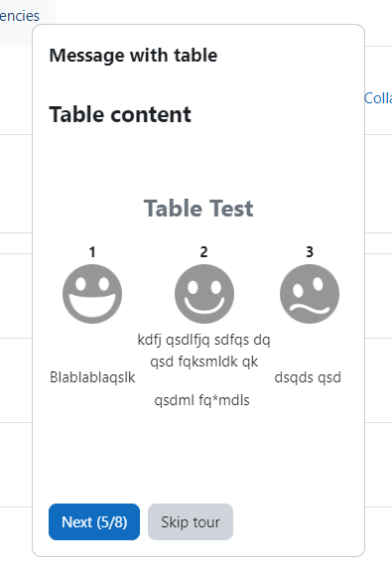Pick the confused face icon under column 3
This screenshot has height=579, width=392.
pos(310,294)
